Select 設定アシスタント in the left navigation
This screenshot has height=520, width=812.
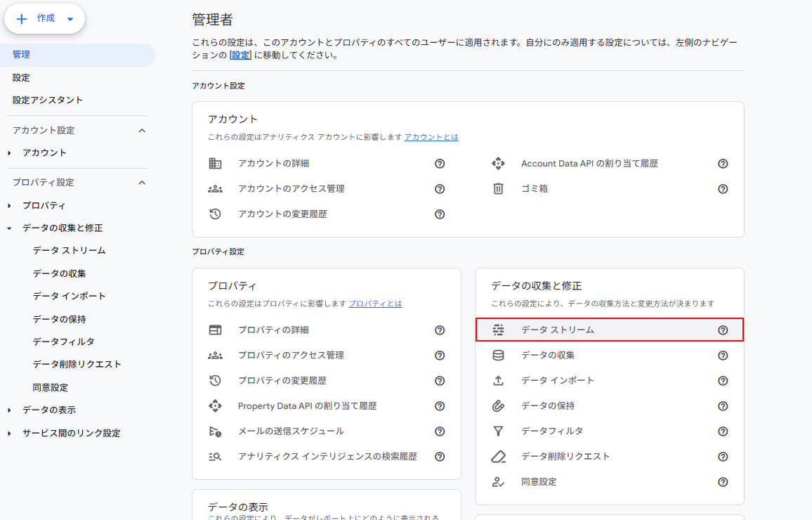[x=48, y=100]
